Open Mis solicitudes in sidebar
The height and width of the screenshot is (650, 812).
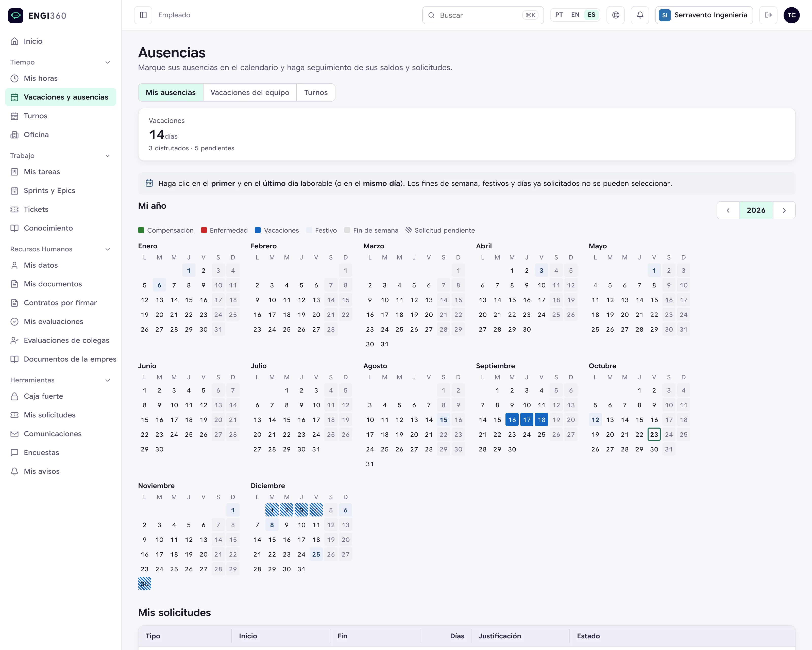click(x=61, y=415)
